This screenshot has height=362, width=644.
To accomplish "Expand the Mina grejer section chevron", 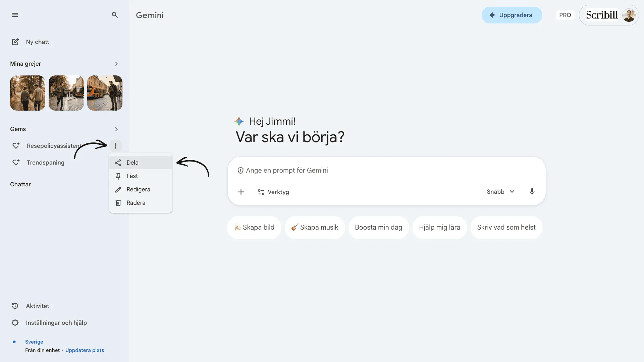I will 116,64.
